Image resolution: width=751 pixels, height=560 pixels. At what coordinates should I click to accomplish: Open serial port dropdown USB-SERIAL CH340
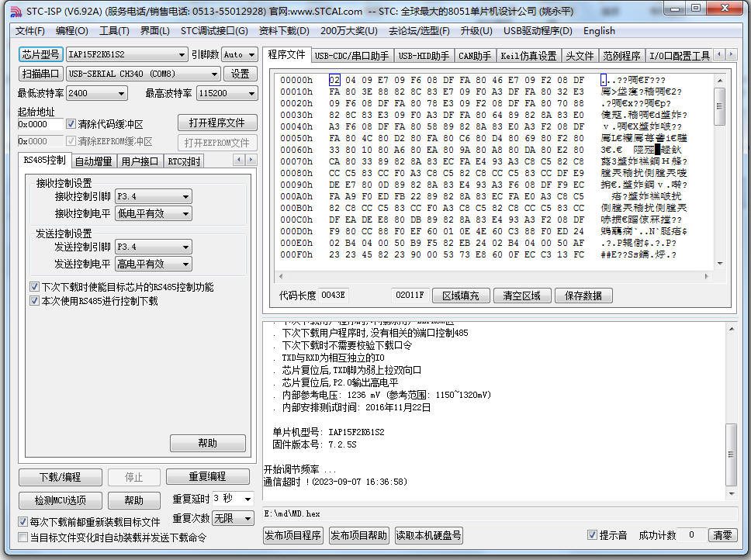tap(144, 74)
